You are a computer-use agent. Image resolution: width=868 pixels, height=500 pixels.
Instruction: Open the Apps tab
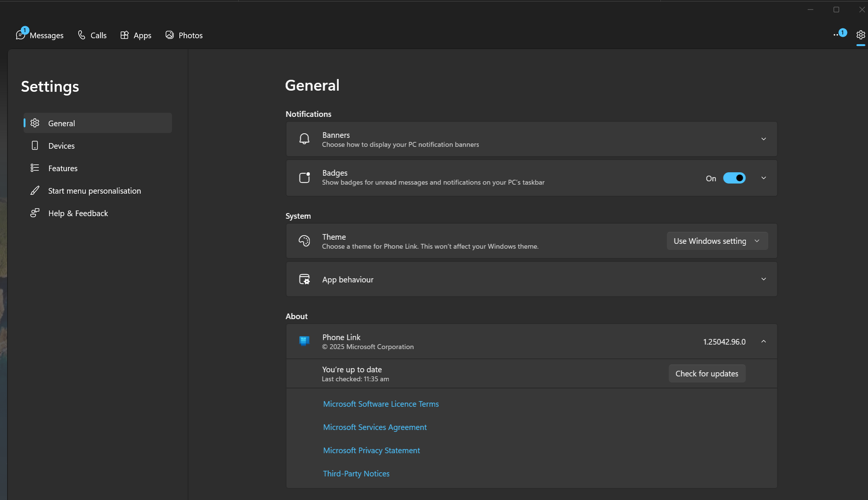coord(136,35)
